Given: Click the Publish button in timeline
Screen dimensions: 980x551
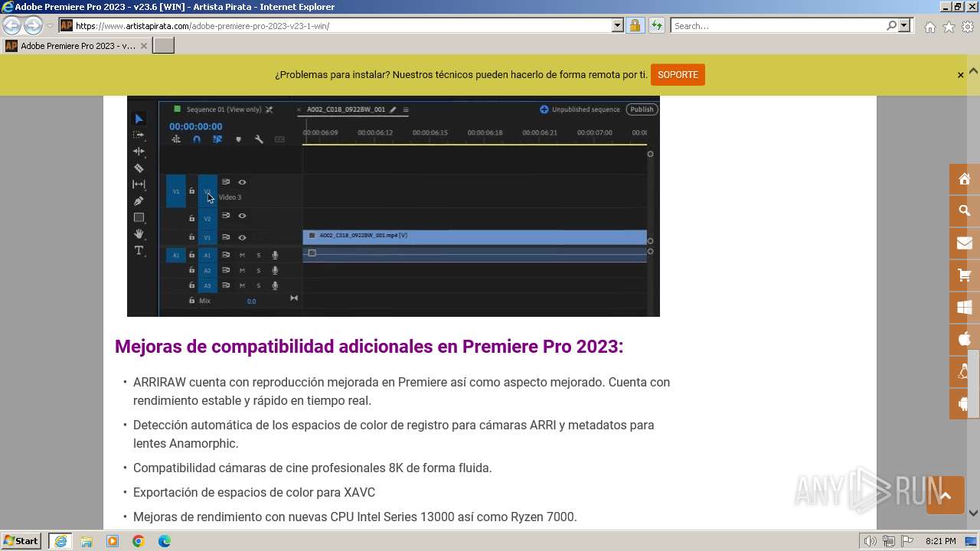Looking at the screenshot, I should click(642, 109).
